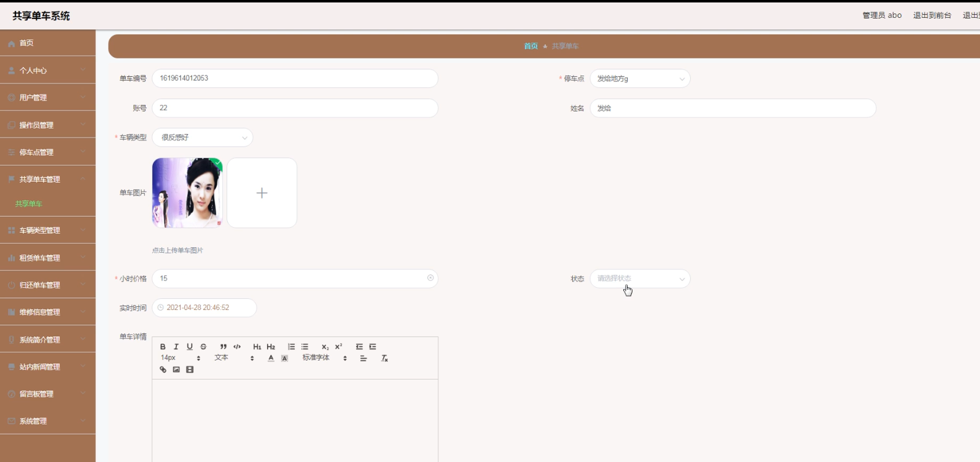Clear the 小时价格 input value
Viewport: 980px width, 462px height.
(430, 278)
